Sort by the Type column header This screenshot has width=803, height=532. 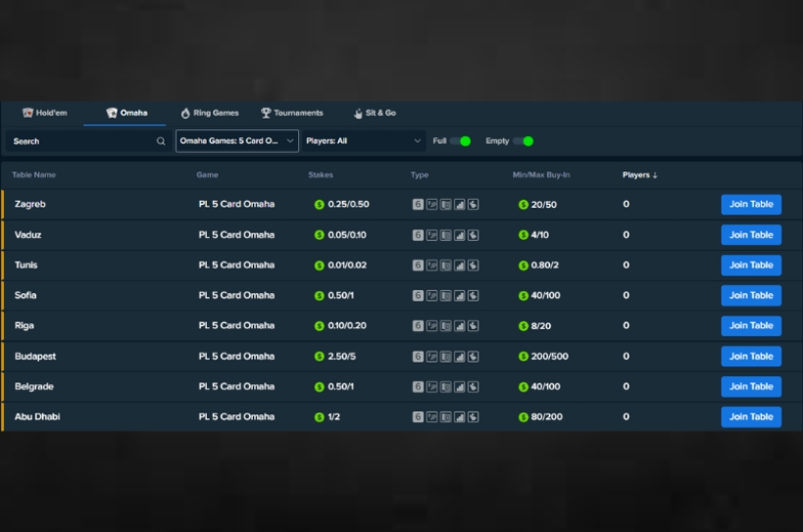pos(420,175)
